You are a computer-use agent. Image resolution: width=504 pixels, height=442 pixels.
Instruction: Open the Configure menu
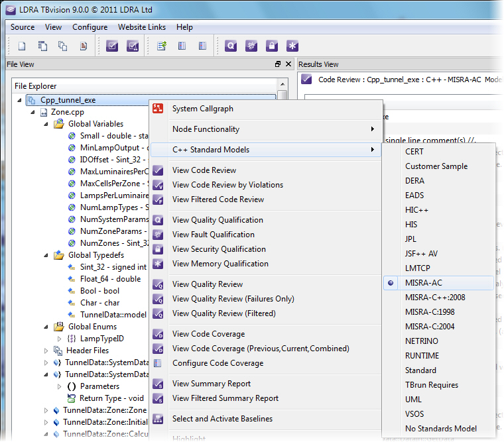tap(90, 27)
